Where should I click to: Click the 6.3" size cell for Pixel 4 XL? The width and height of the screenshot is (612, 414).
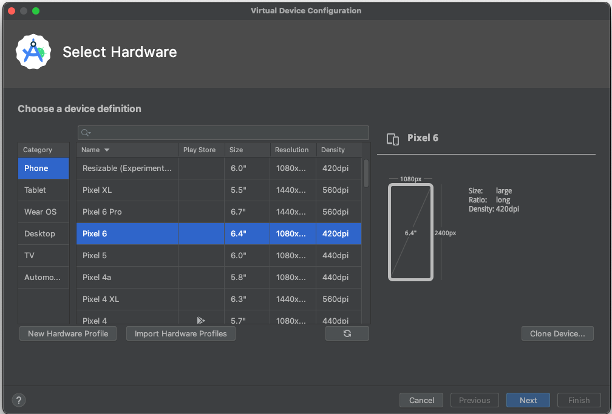247,299
